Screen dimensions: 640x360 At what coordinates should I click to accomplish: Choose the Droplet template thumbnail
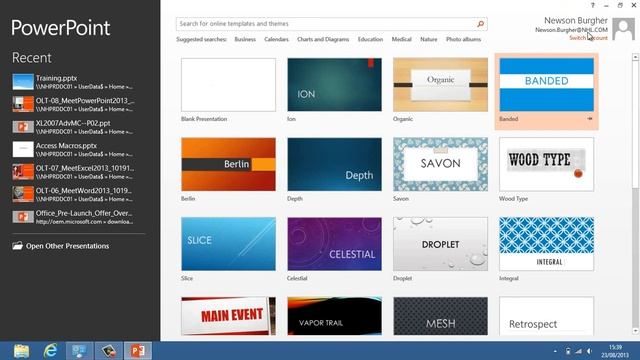(x=440, y=244)
